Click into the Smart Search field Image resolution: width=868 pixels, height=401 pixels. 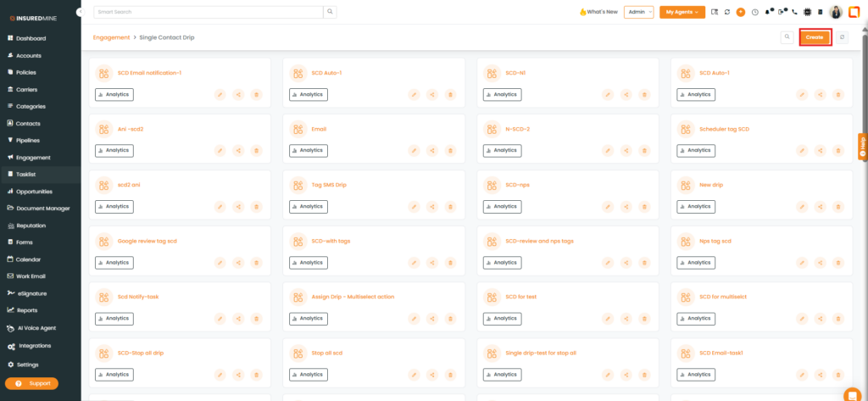(208, 12)
